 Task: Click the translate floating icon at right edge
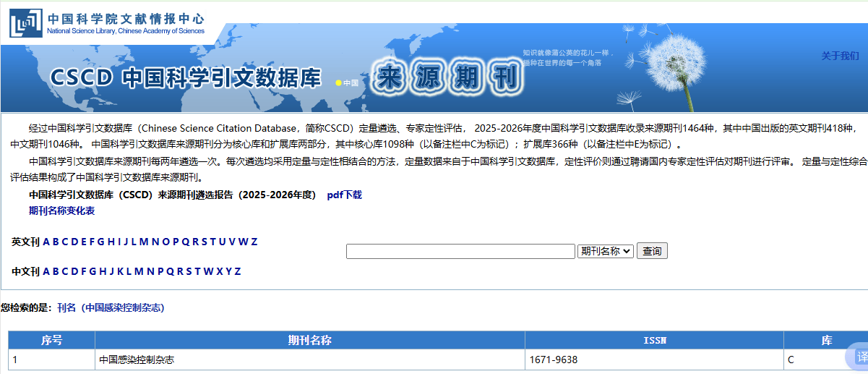click(860, 357)
